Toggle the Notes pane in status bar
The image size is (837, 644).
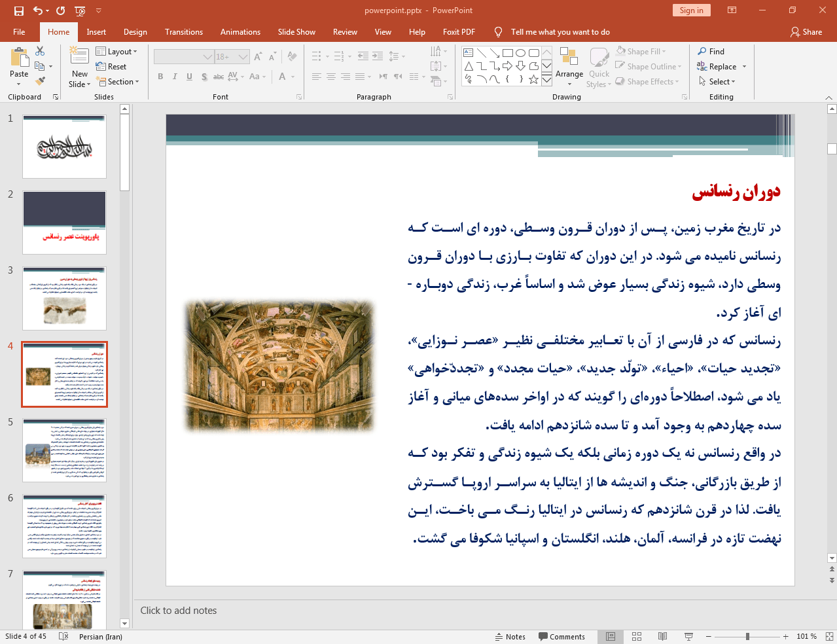[x=510, y=637]
